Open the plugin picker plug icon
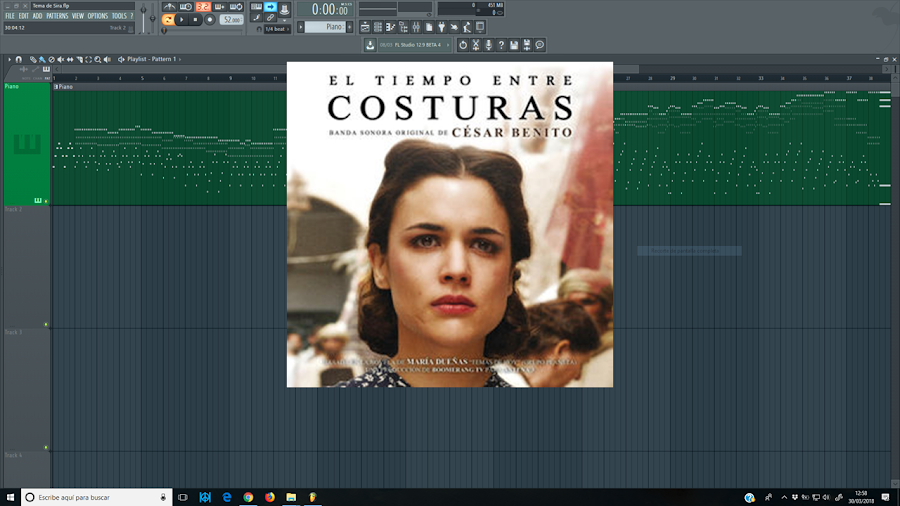 (441, 27)
